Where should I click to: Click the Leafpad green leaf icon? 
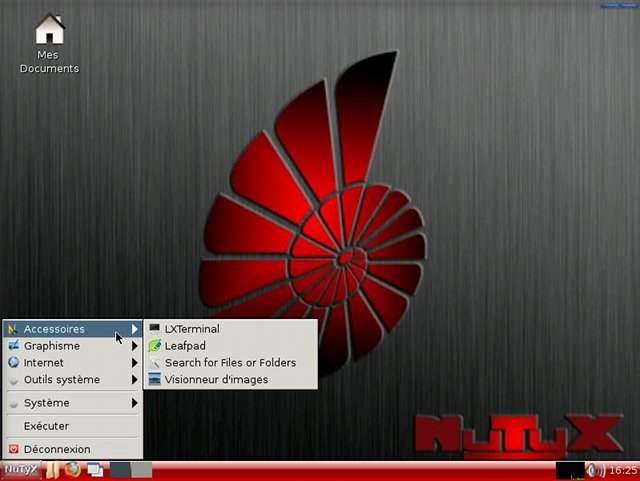(154, 345)
